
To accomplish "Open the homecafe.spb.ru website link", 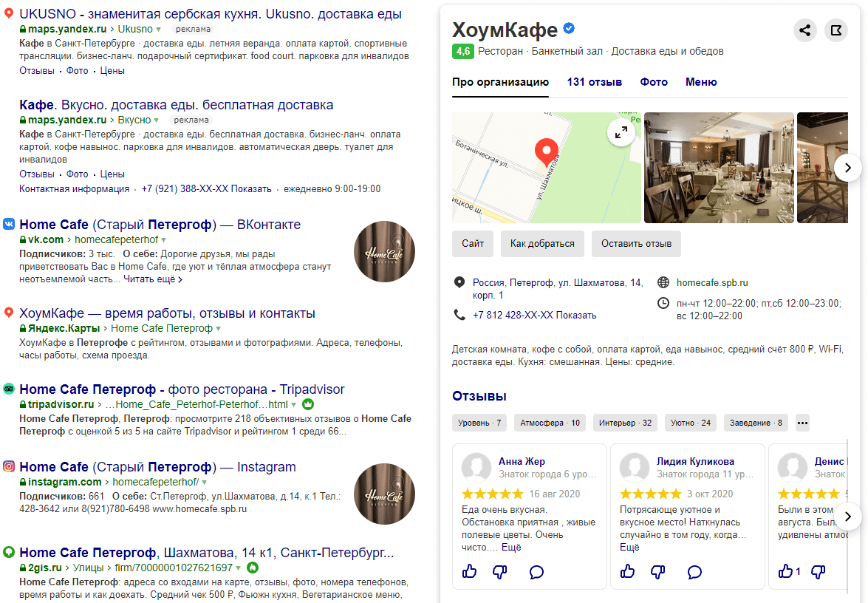I will (712, 282).
